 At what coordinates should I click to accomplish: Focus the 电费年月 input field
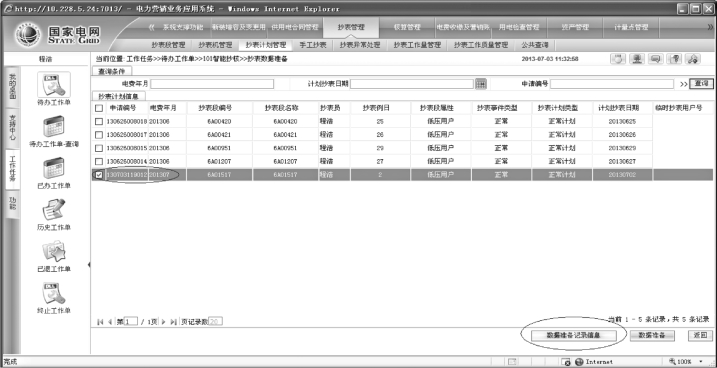tap(212, 84)
